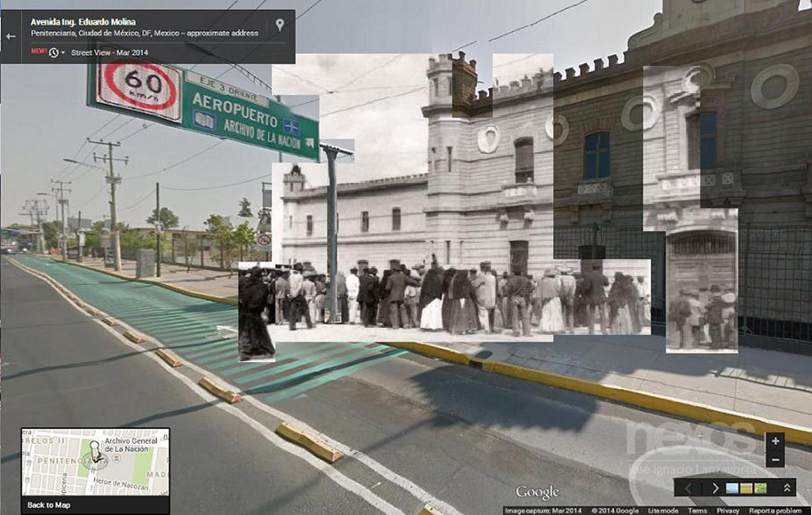Select the first Street View photo thumbnail
Image resolution: width=812 pixels, height=515 pixels.
(732, 488)
